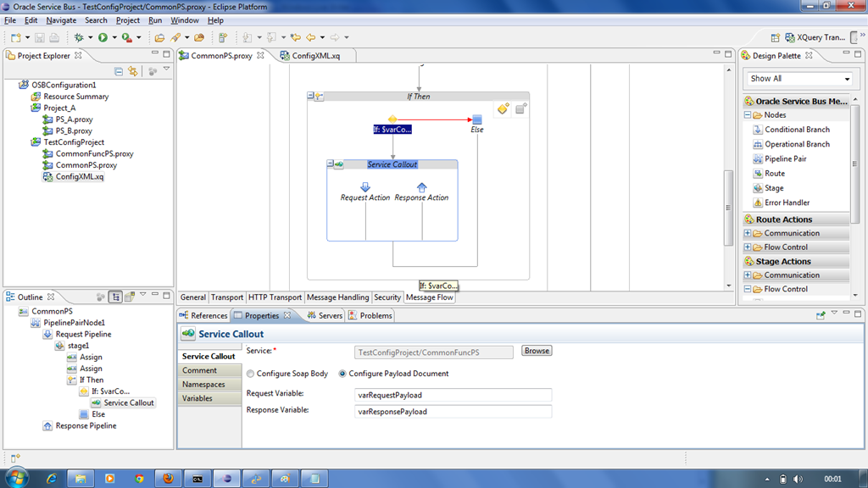Click the Request Variable input field
The image size is (868, 488).
[453, 395]
